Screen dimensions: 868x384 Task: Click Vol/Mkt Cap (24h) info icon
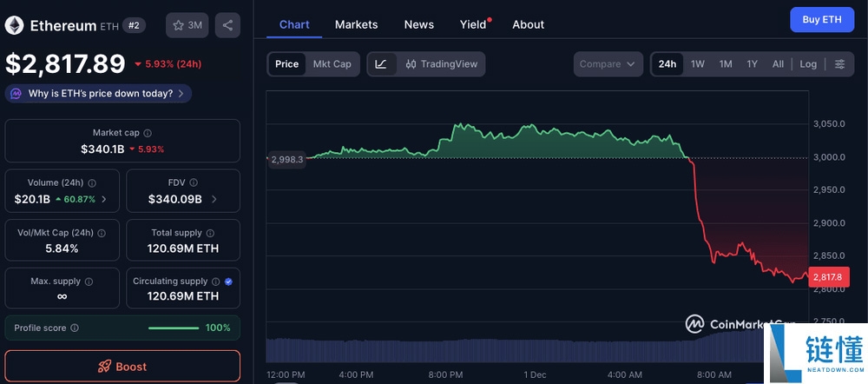pyautogui.click(x=102, y=233)
